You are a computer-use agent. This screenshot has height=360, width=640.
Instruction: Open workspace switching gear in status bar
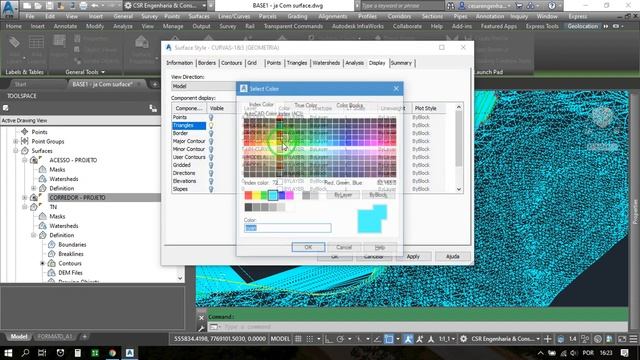coord(464,339)
